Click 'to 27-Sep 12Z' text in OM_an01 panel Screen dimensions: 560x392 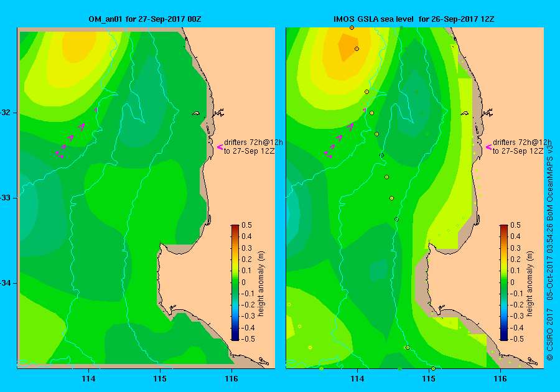pos(250,151)
